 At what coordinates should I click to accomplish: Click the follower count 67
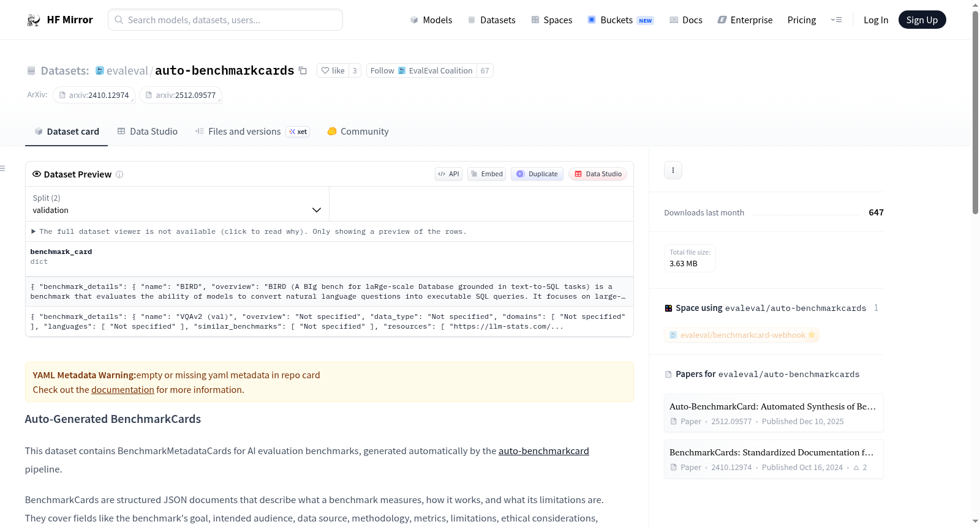pos(485,70)
